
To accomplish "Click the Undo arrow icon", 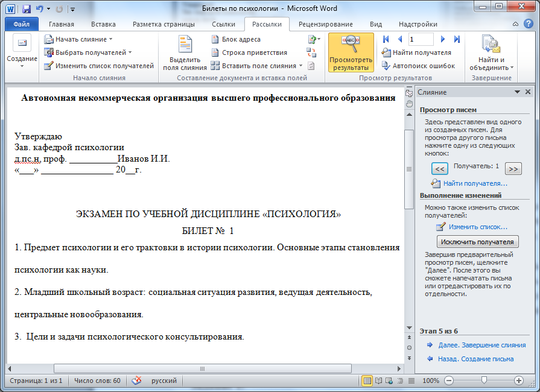I will [40, 9].
